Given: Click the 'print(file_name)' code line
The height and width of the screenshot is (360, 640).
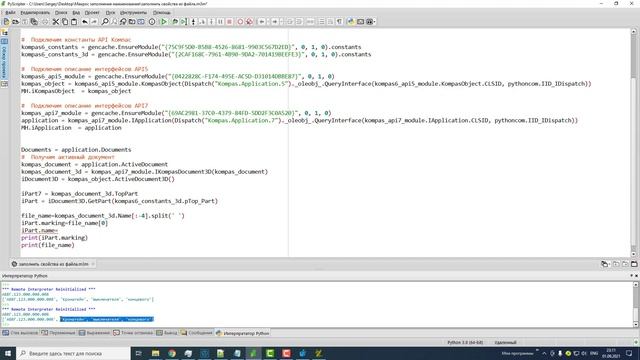Looking at the screenshot, I should coord(48,245).
